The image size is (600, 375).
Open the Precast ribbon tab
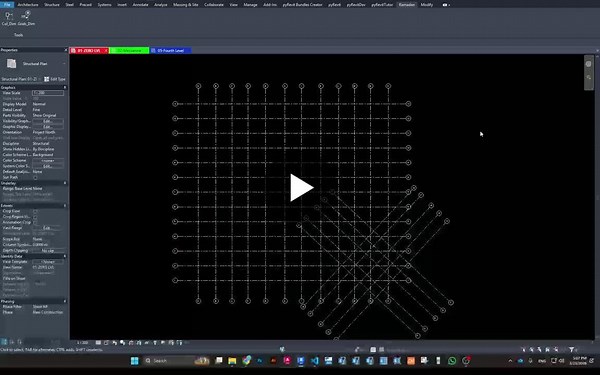(x=85, y=5)
